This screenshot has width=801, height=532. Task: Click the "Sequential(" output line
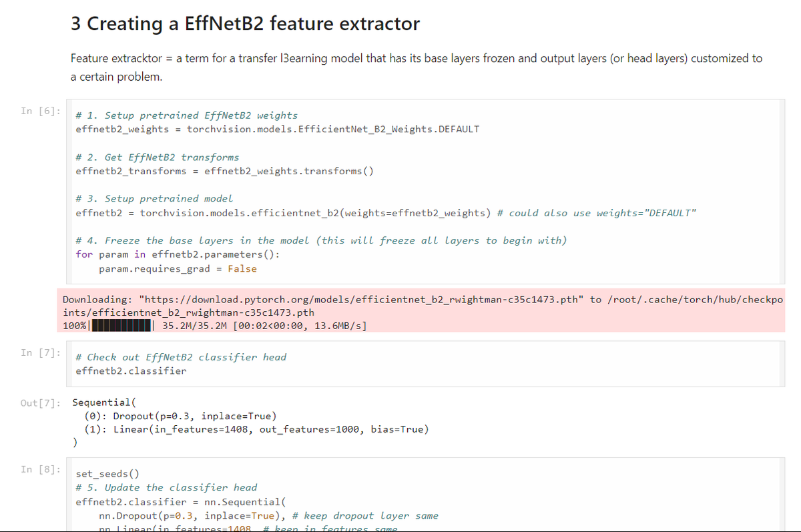[103, 403]
